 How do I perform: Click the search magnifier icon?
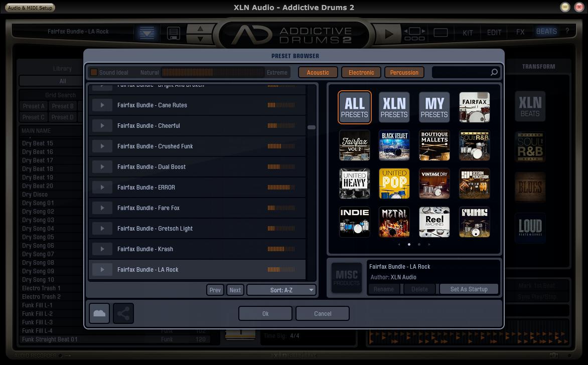tap(494, 72)
